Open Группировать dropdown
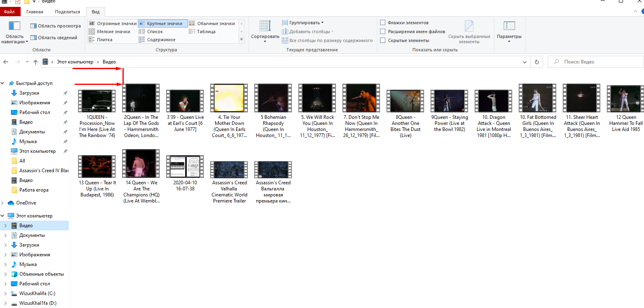644x308 pixels. (x=303, y=23)
